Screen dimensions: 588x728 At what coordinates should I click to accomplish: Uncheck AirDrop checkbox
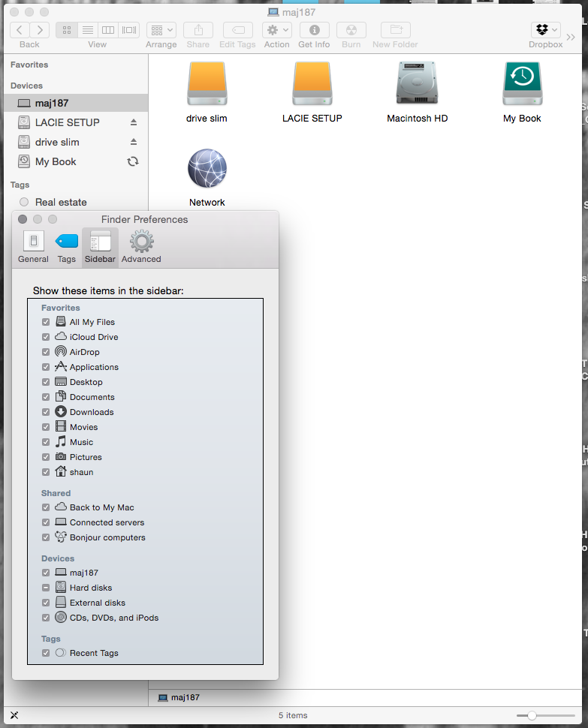click(46, 352)
